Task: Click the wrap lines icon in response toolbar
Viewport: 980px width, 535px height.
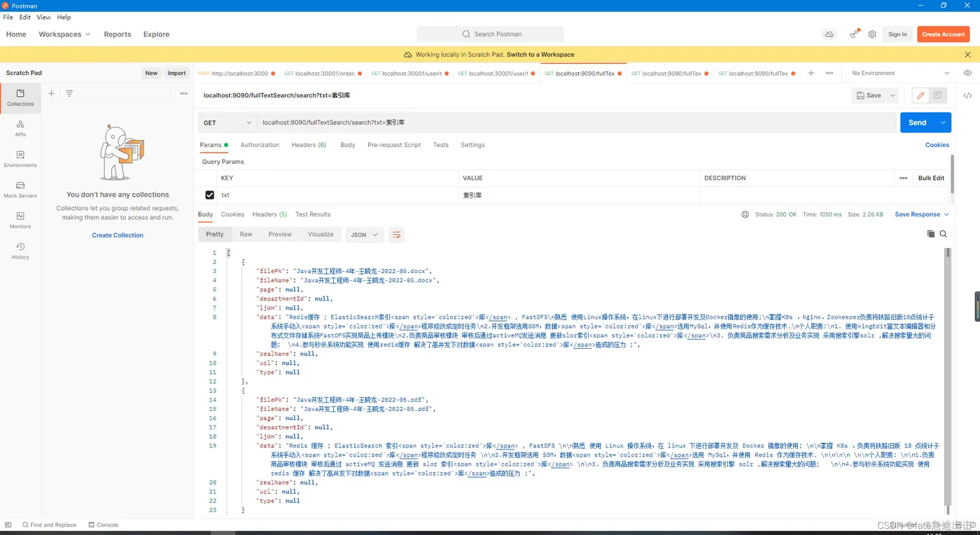Action: point(396,235)
